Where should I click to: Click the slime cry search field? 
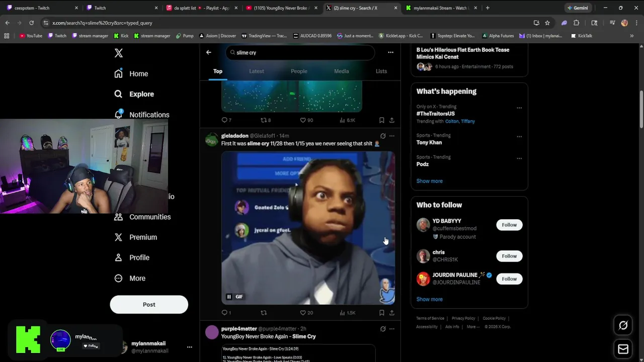[300, 52]
